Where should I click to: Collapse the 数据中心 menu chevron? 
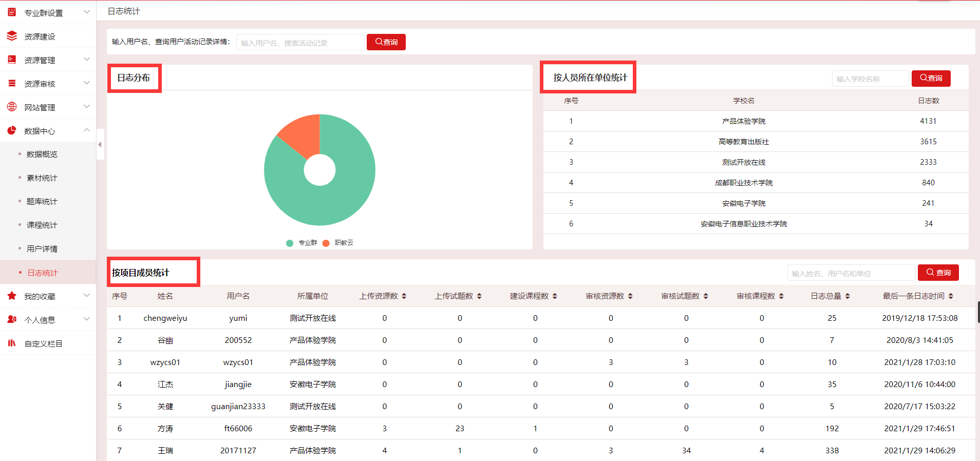point(87,130)
